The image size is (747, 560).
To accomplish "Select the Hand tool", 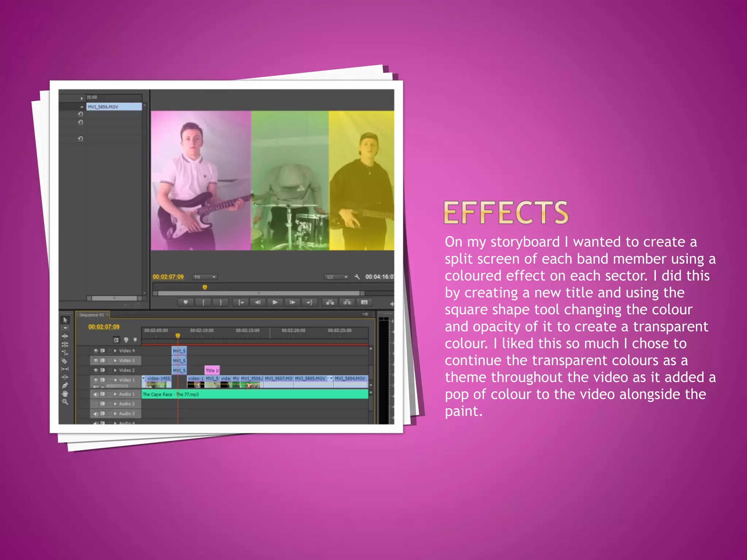I will pyautogui.click(x=65, y=393).
